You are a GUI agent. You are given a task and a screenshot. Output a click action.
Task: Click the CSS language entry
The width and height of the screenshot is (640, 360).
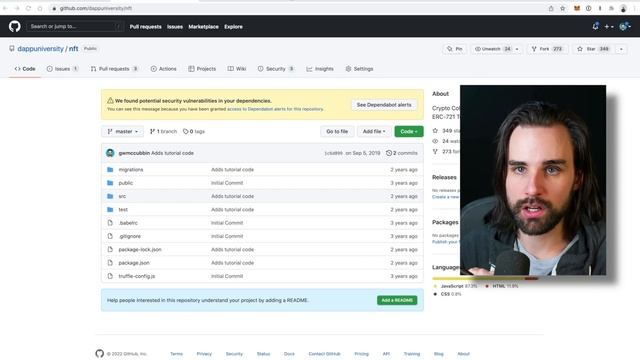point(447,294)
